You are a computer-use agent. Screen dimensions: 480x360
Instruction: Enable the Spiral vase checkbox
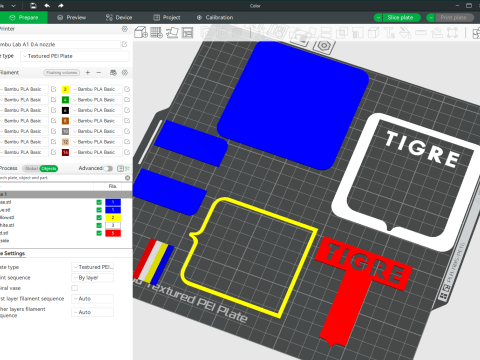[x=74, y=288]
